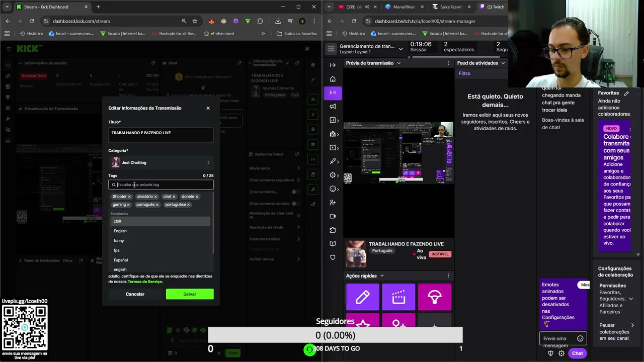Open the Twitch Creator Camp book icon
644x362 pixels.
[x=333, y=244]
